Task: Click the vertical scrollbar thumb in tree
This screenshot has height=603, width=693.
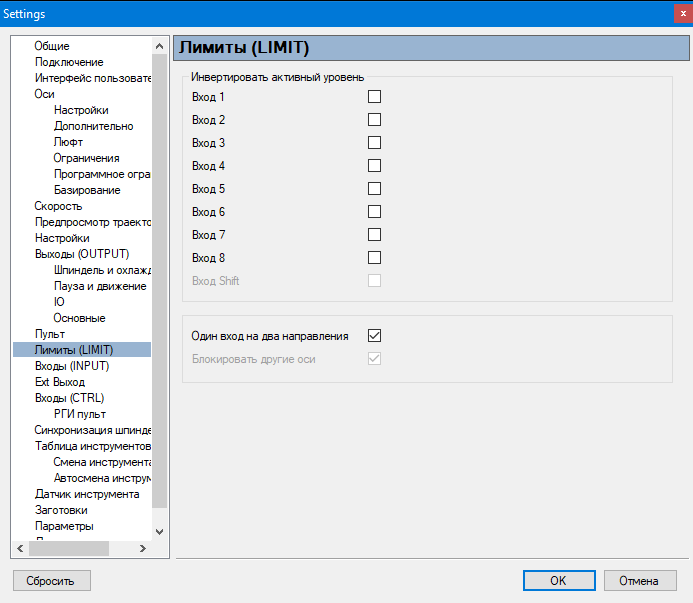Action: (x=160, y=281)
